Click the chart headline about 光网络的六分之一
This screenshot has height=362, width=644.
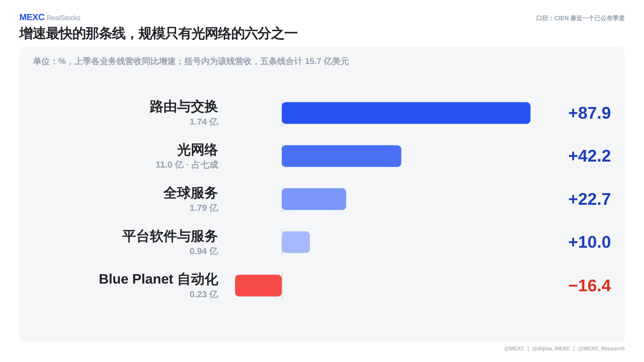tap(158, 34)
